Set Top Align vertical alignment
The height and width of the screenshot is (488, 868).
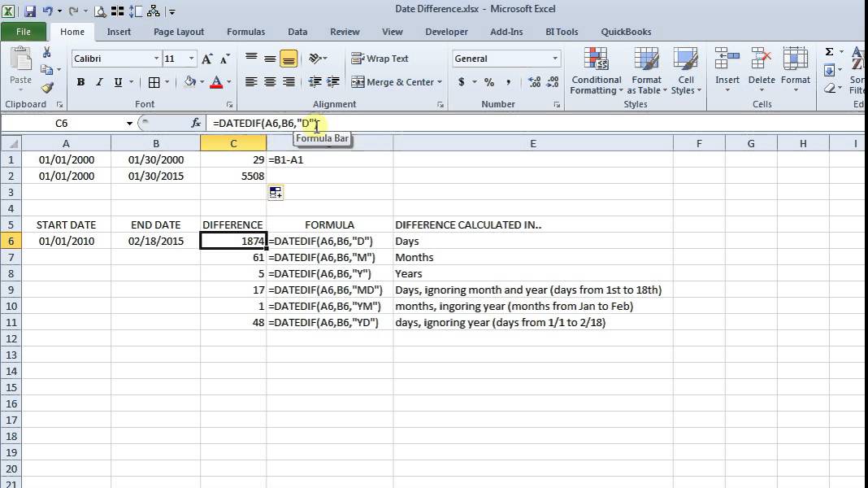point(251,59)
